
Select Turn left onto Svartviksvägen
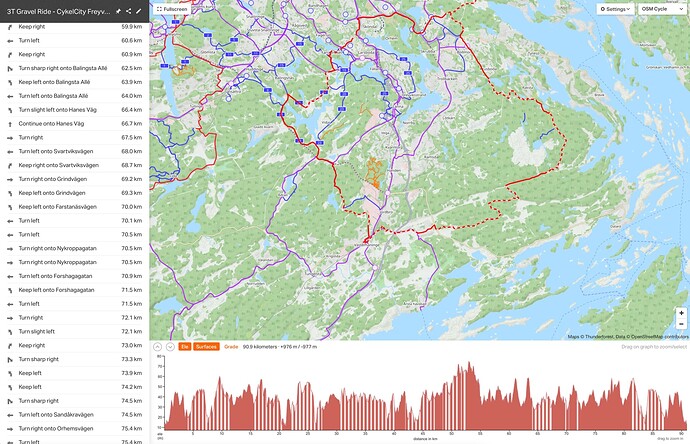(74, 151)
